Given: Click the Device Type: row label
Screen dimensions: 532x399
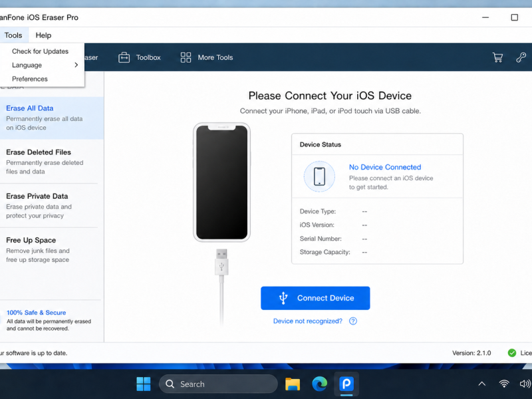Looking at the screenshot, I should [x=318, y=211].
